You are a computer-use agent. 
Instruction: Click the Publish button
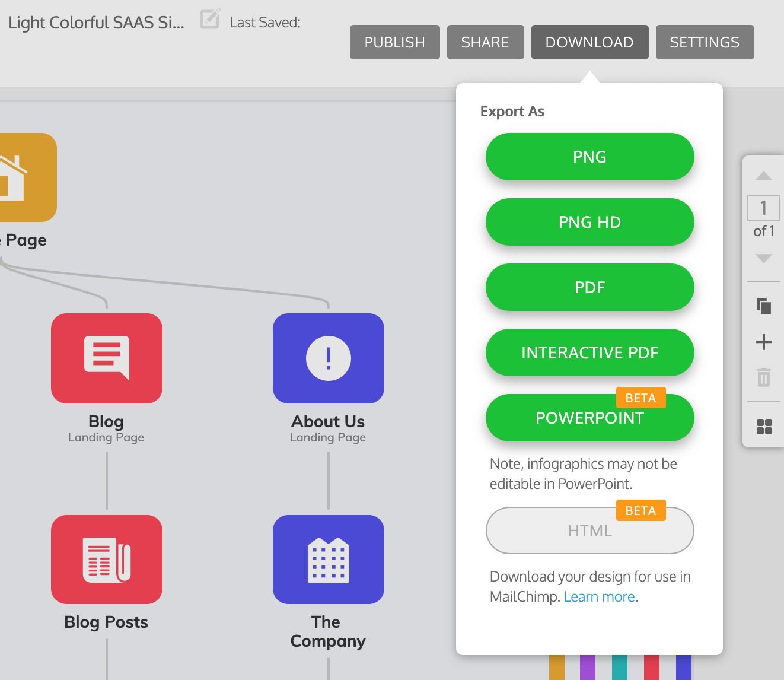[394, 42]
